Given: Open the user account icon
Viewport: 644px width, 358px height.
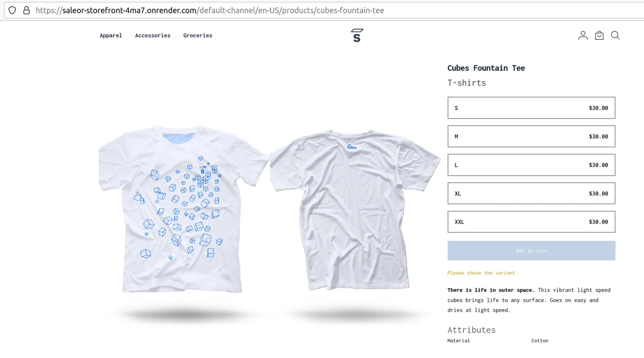Looking at the screenshot, I should [x=583, y=35].
